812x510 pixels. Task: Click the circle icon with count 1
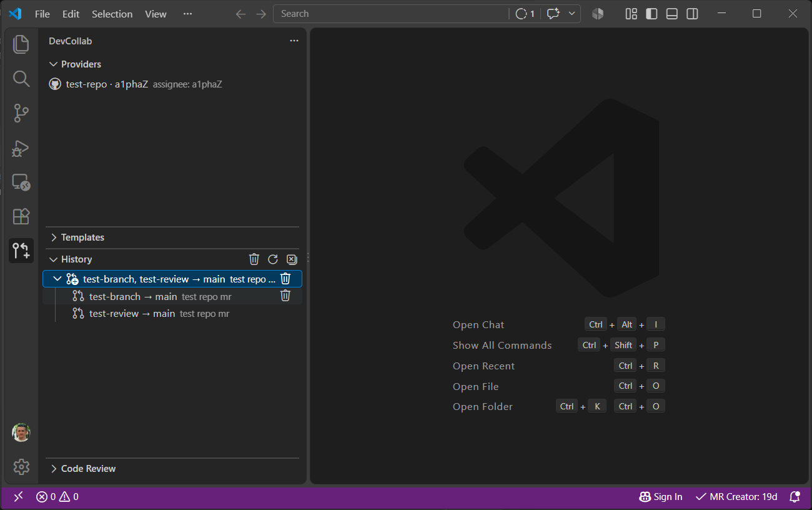point(525,14)
